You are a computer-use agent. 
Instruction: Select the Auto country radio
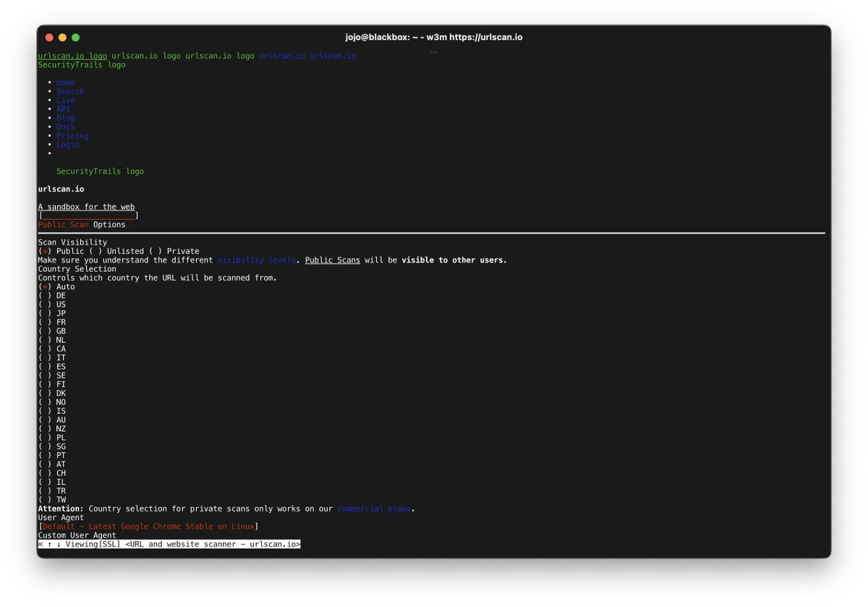45,286
